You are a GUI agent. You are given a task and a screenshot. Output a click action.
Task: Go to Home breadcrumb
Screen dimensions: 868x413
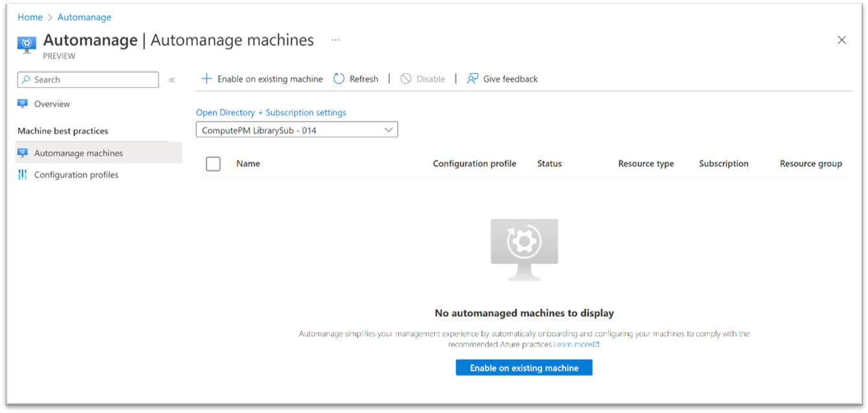pos(30,17)
